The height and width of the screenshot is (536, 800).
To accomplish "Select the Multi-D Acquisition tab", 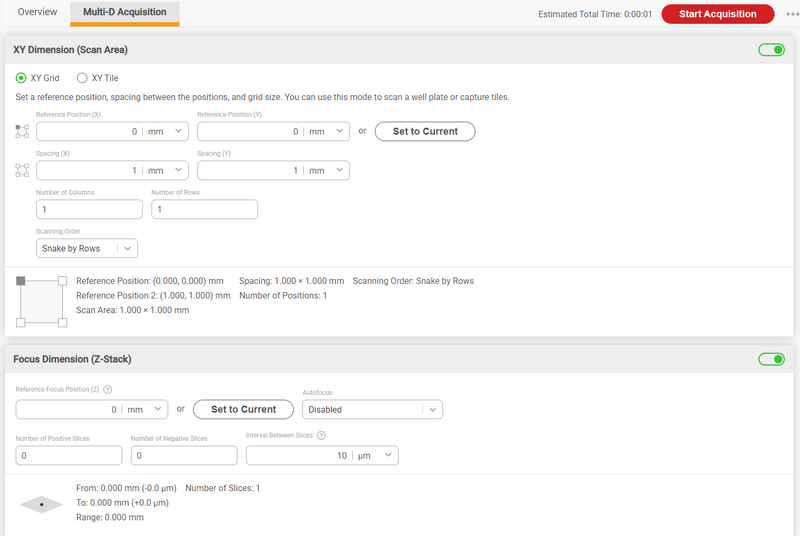I will tap(124, 12).
